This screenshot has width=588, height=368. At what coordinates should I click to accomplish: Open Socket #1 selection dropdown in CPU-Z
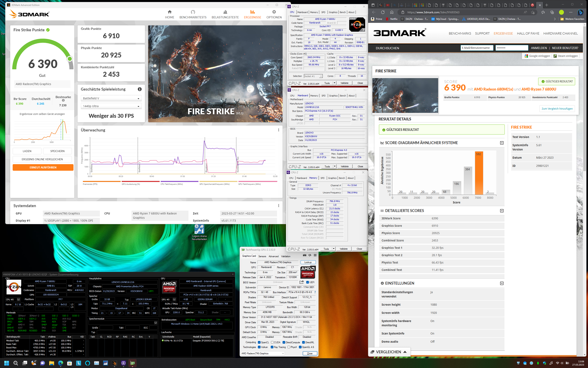[x=313, y=76]
